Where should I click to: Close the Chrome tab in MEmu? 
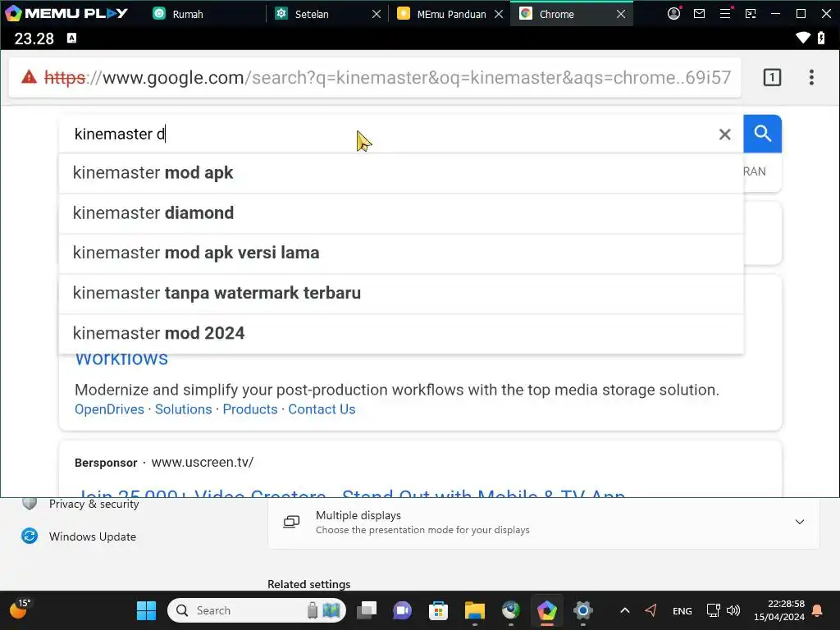[620, 14]
